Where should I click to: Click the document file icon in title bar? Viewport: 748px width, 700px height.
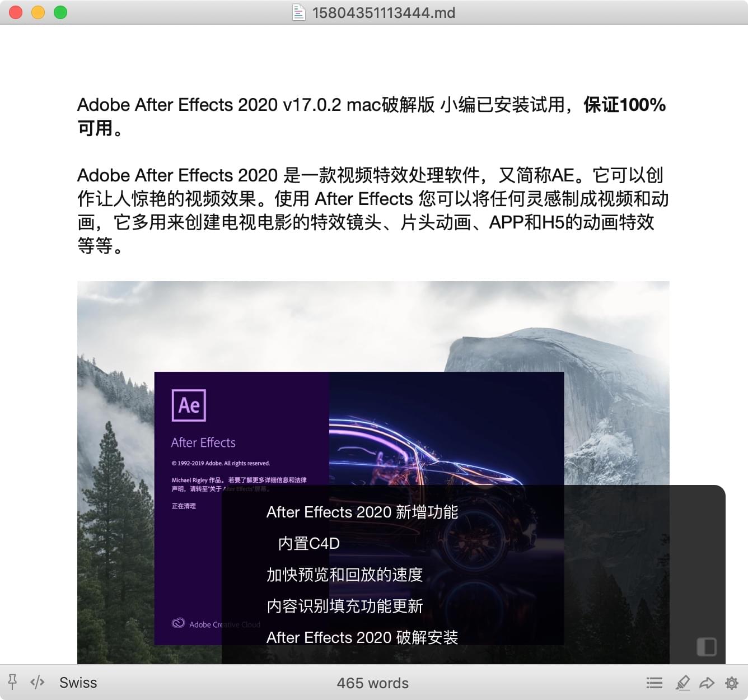point(299,12)
